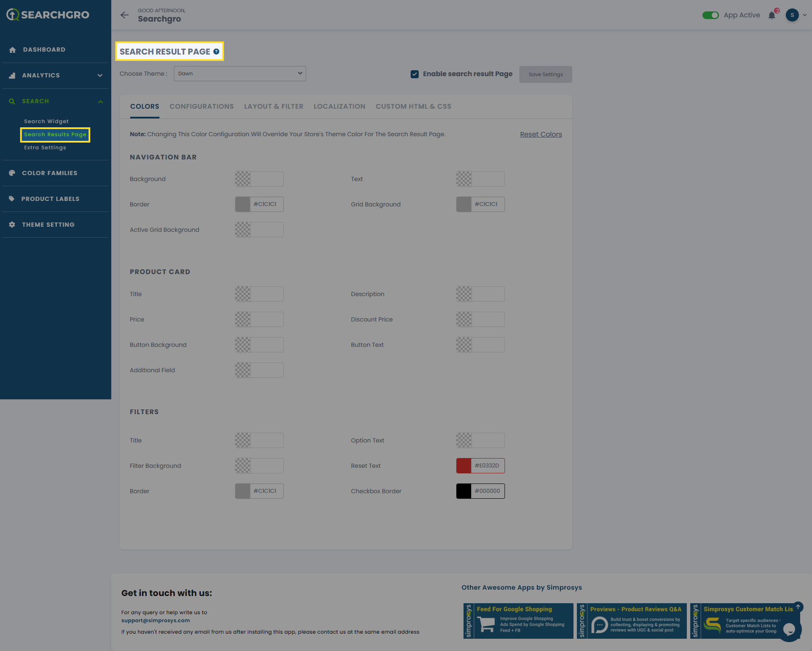Switch to the Layout & Filter tab
The width and height of the screenshot is (812, 651).
[274, 107]
